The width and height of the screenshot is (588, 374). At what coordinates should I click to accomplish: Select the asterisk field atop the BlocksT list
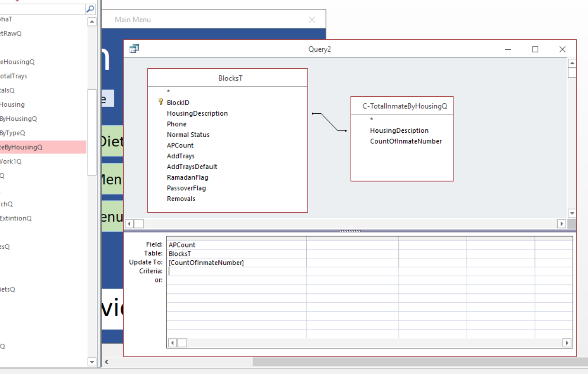coord(168,91)
